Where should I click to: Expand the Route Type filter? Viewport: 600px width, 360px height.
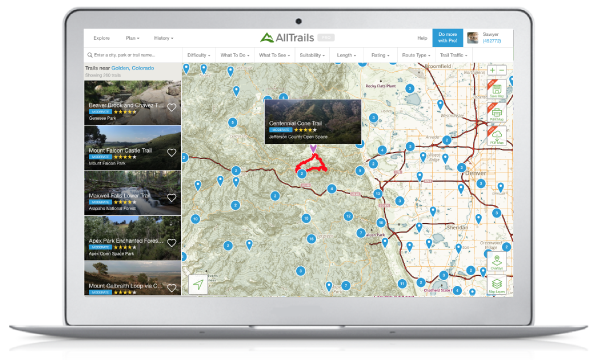(416, 55)
